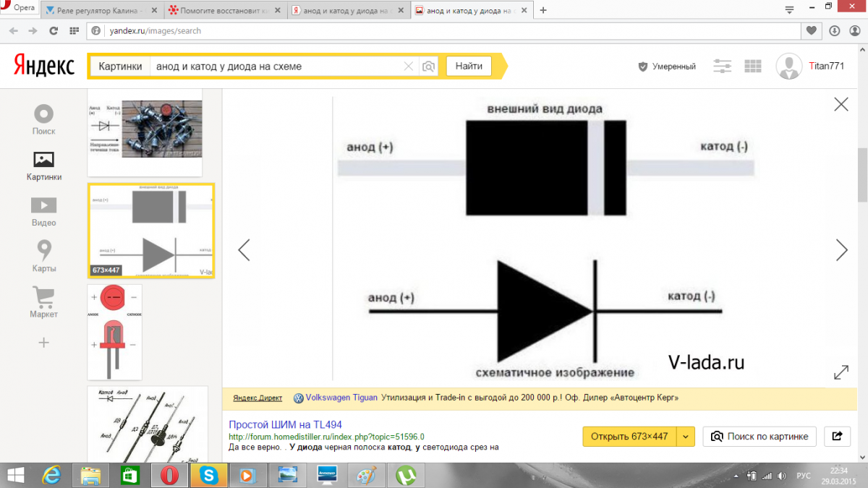The height and width of the screenshot is (488, 868).
Task: Open the Простой ШИМ на TL494 link
Action: [x=285, y=424]
